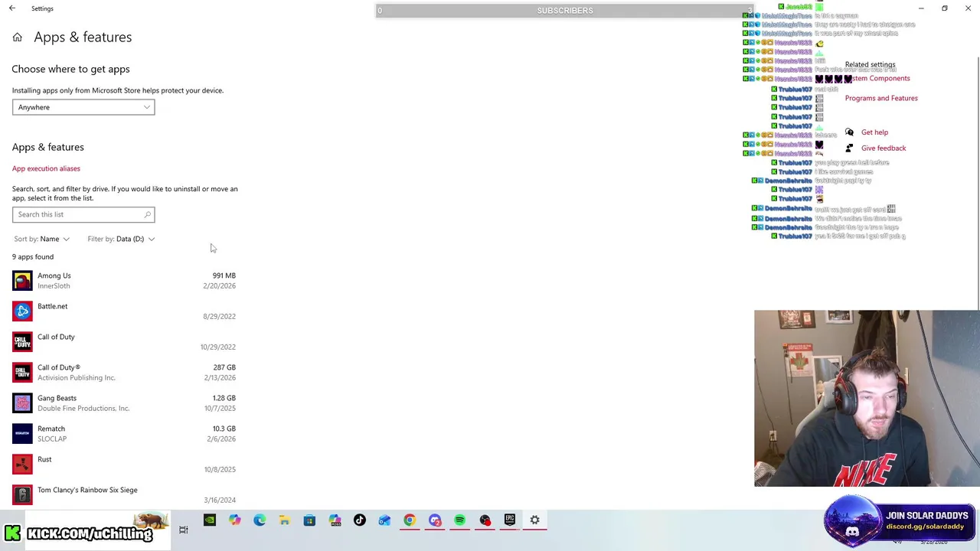This screenshot has width=980, height=551.
Task: Open Settings home via the house icon
Action: point(17,37)
